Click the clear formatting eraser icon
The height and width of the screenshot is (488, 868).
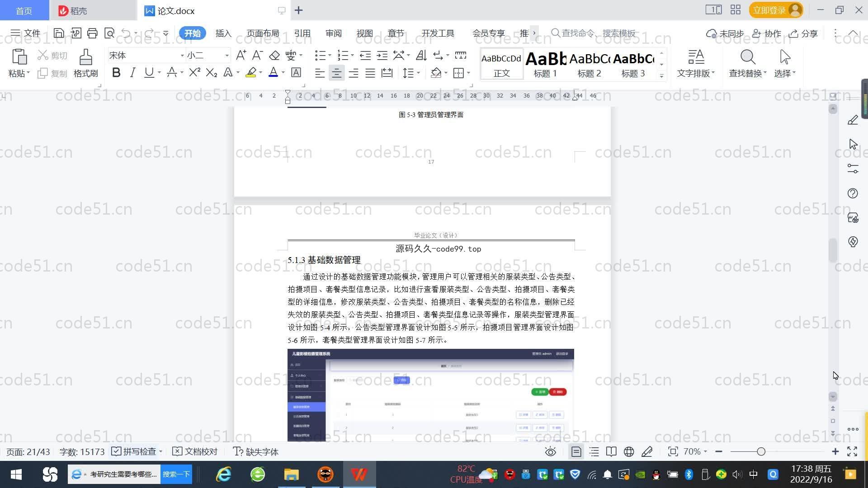[x=274, y=55]
